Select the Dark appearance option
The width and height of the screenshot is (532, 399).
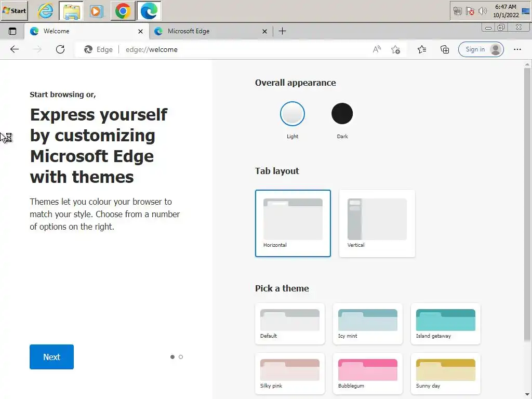pyautogui.click(x=342, y=114)
